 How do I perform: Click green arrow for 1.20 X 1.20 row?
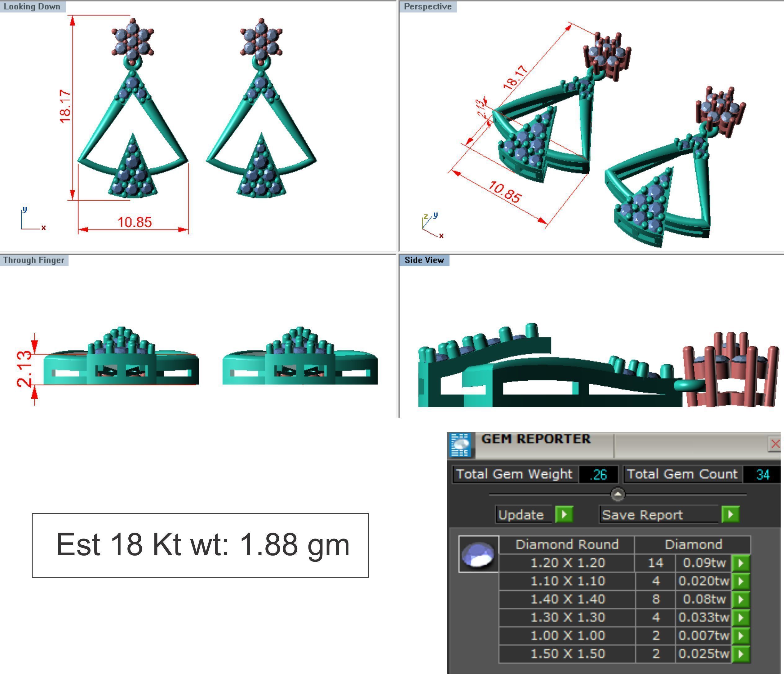tap(741, 563)
